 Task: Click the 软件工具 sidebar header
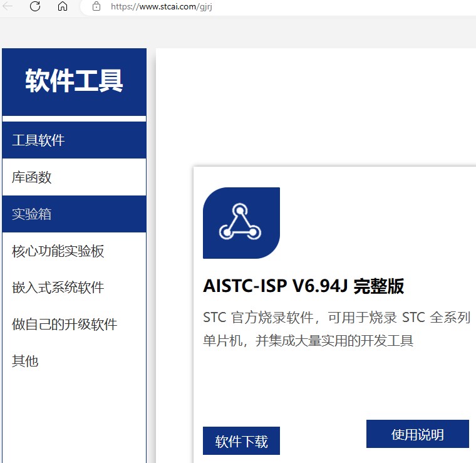(74, 81)
